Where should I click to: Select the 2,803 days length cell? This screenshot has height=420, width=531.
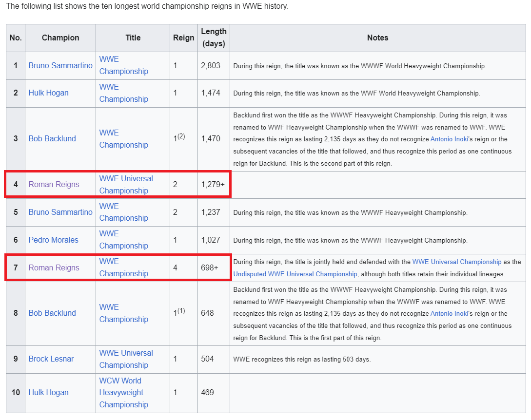pyautogui.click(x=211, y=65)
